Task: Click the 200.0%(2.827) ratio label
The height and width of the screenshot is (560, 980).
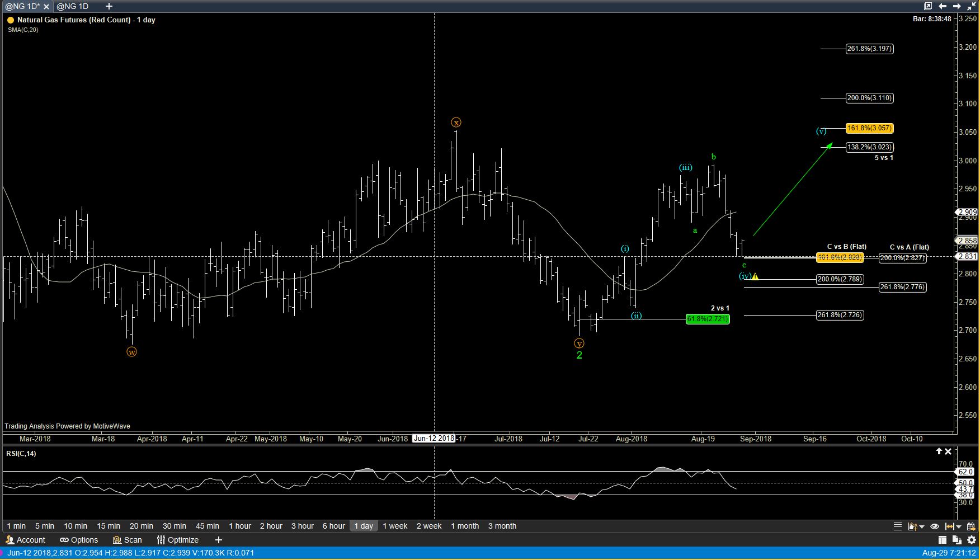Action: (902, 258)
